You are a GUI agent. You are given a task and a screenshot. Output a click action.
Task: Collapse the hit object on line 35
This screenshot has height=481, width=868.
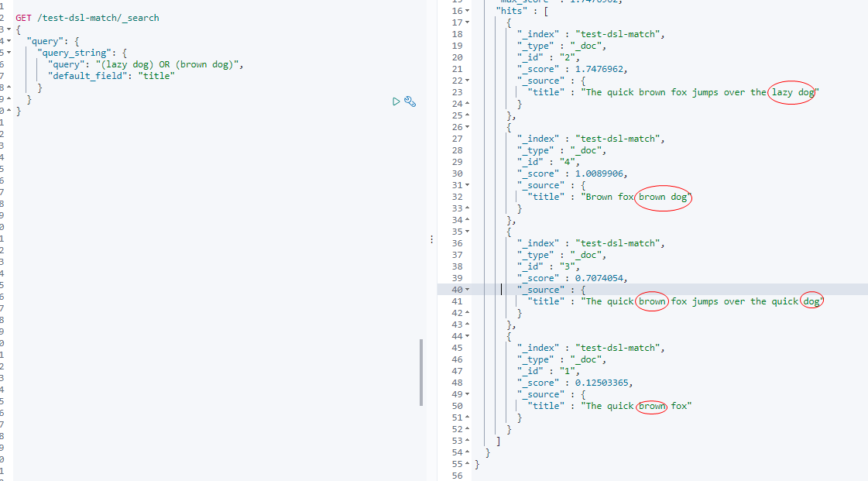pyautogui.click(x=465, y=231)
